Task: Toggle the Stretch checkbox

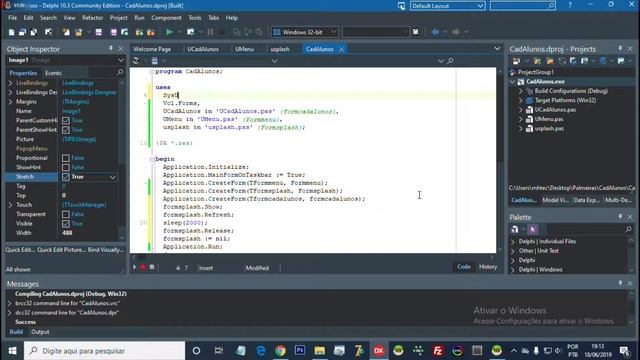Action: click(x=66, y=177)
